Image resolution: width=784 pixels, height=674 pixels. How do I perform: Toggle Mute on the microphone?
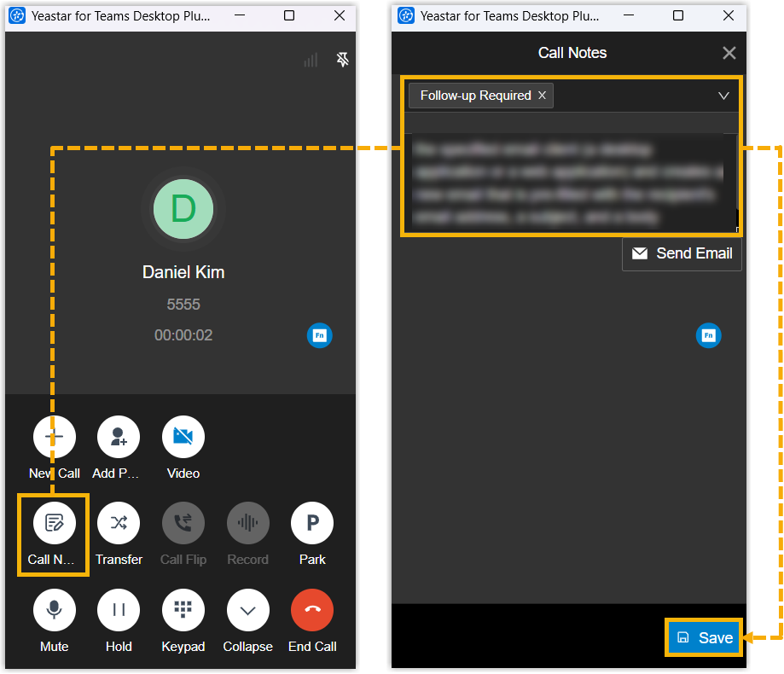click(54, 610)
